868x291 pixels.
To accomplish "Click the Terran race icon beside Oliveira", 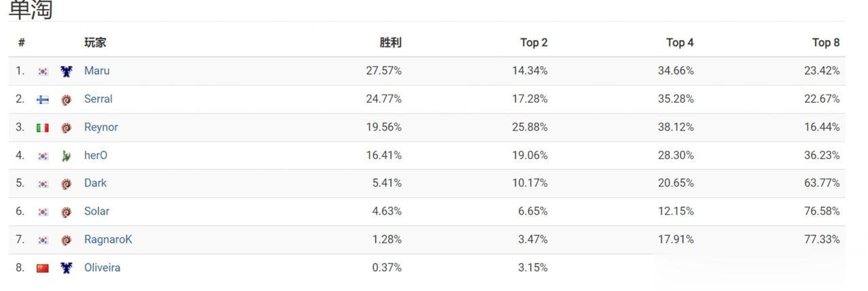I will click(66, 268).
